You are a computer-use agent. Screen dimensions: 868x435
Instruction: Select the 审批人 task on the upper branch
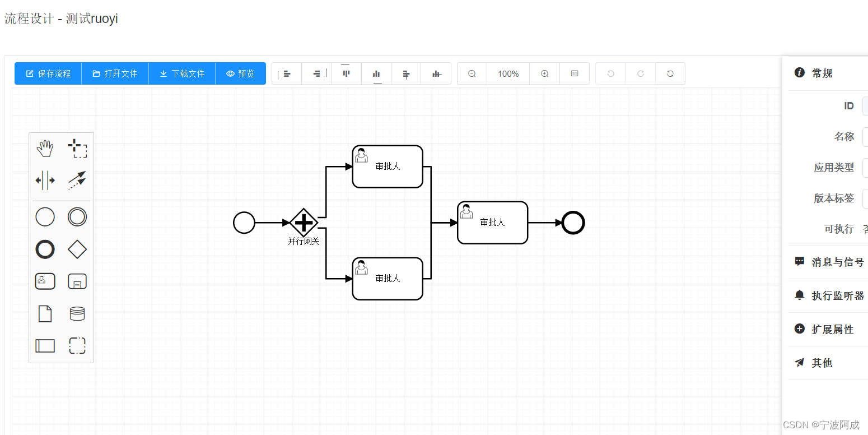tap(388, 166)
